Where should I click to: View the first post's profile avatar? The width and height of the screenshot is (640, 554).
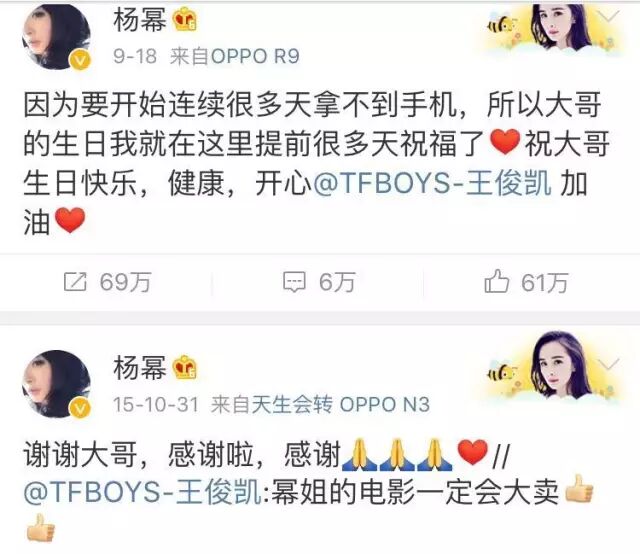coord(56,37)
